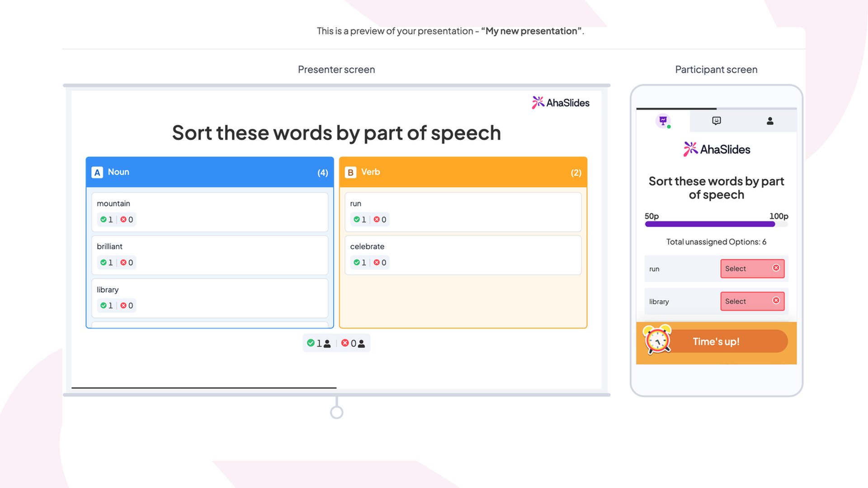Click the red cross icon under Verb run

tap(377, 219)
